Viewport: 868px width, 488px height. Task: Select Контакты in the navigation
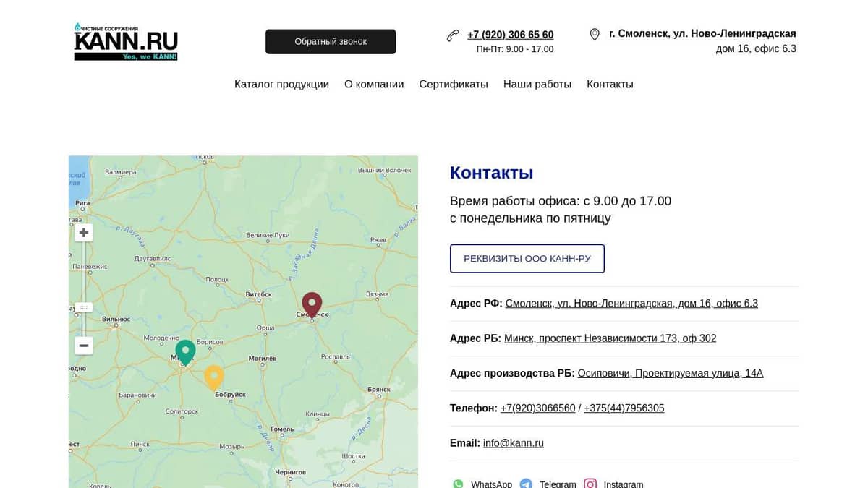coord(610,84)
